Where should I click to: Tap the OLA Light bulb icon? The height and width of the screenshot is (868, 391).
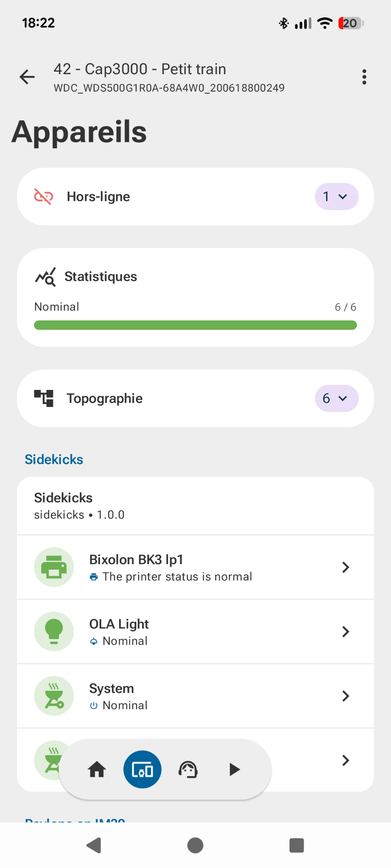[54, 632]
